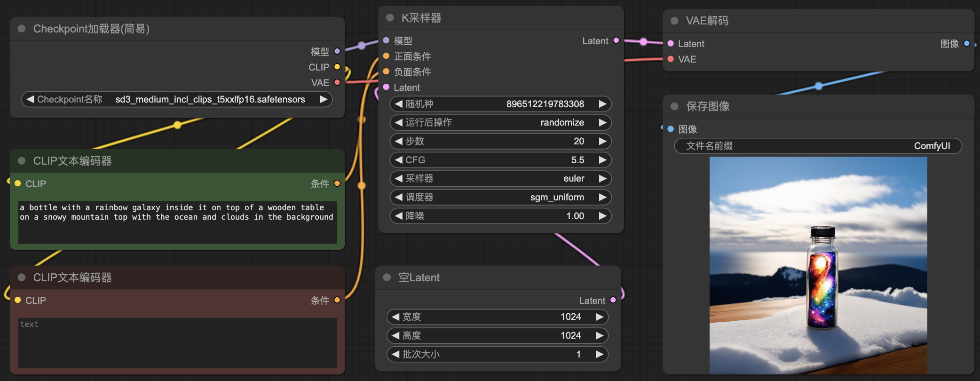Viewport: 980px width, 381px height.
Task: Click the 图像 output socket on VAE解码
Action: 967,43
